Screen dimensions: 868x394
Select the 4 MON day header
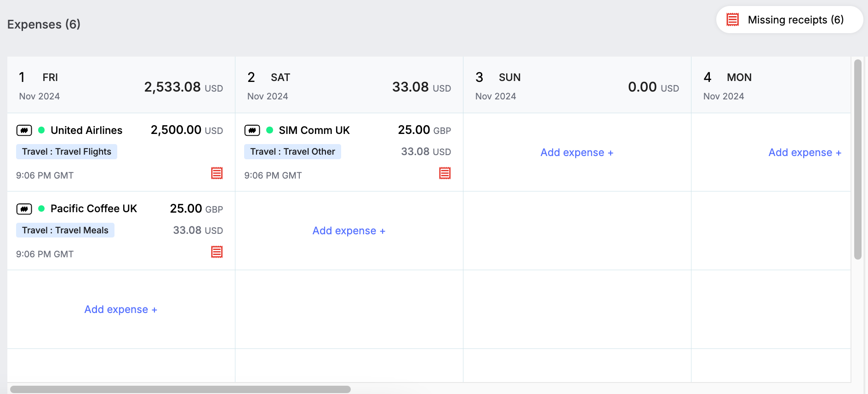(771, 85)
